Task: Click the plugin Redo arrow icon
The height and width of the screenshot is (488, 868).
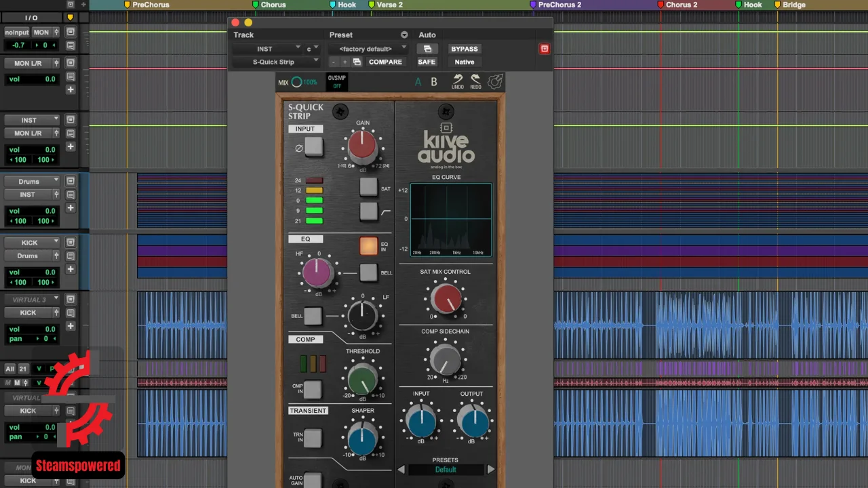Action: [x=476, y=80]
